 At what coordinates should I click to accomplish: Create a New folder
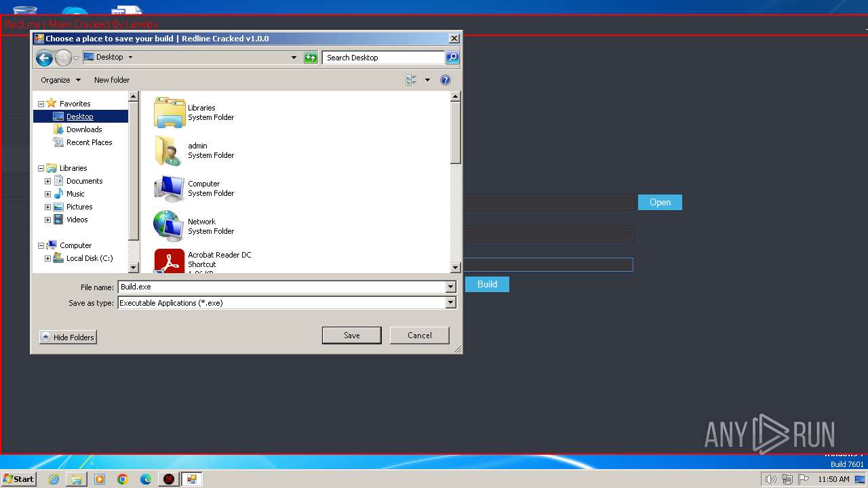coord(112,80)
